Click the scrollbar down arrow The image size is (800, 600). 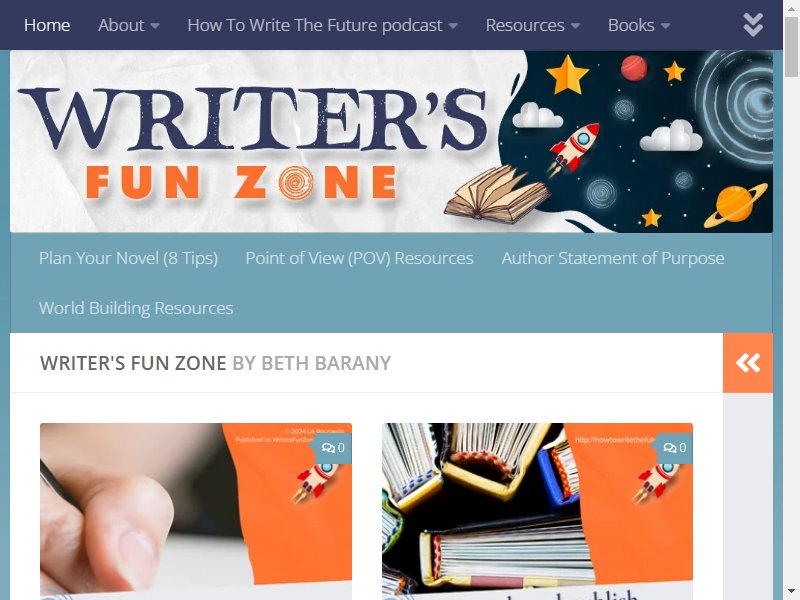pyautogui.click(x=791, y=592)
